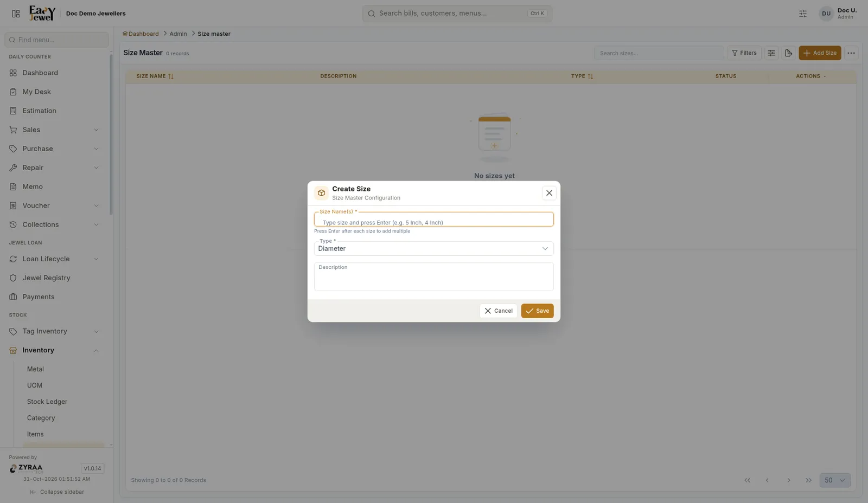
Task: Click Collapse sidebar link
Action: pyautogui.click(x=57, y=492)
